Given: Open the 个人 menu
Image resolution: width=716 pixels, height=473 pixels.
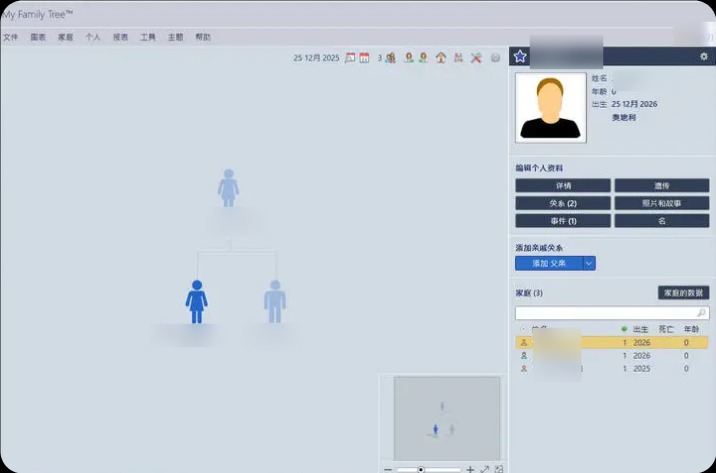Looking at the screenshot, I should pos(93,37).
